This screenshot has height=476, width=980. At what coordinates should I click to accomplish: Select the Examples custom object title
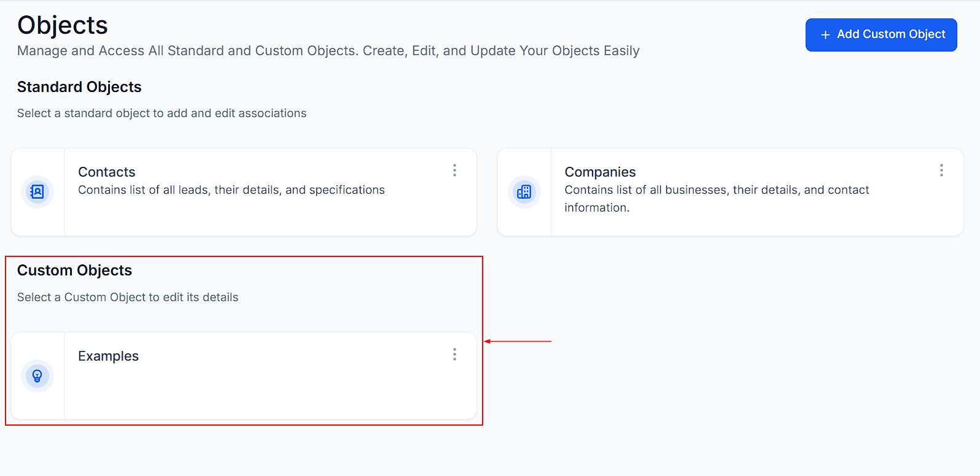[108, 356]
